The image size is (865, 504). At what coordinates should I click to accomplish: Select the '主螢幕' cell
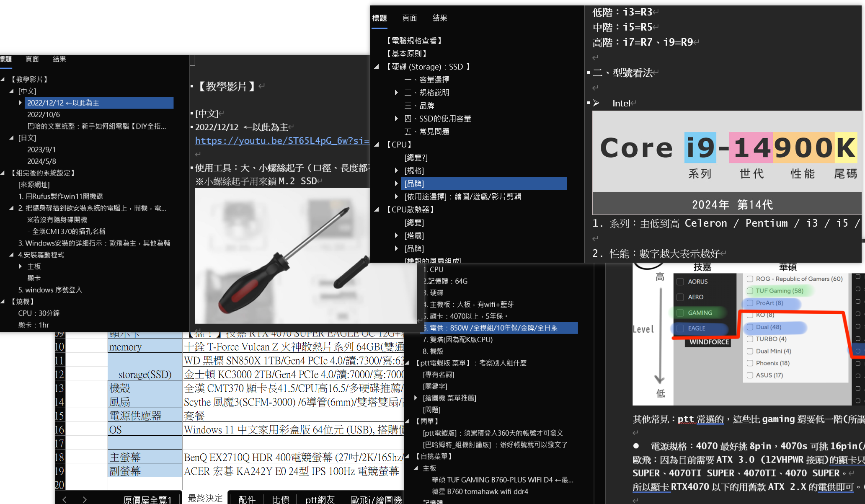tap(145, 457)
